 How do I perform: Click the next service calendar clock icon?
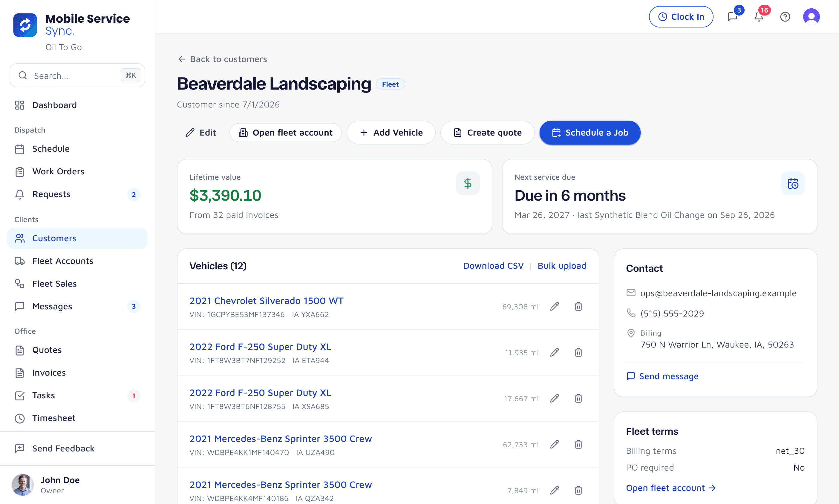point(792,183)
